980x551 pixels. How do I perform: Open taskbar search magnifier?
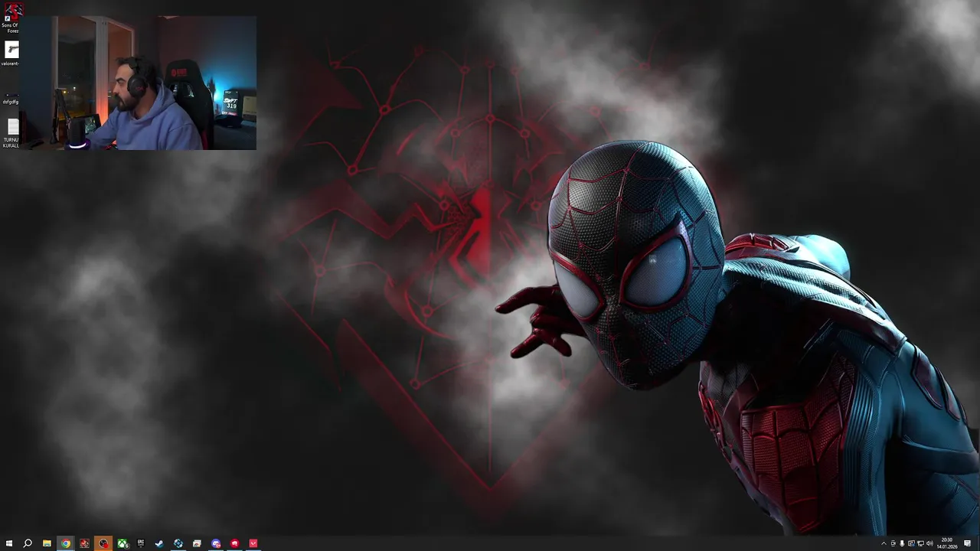[28, 543]
